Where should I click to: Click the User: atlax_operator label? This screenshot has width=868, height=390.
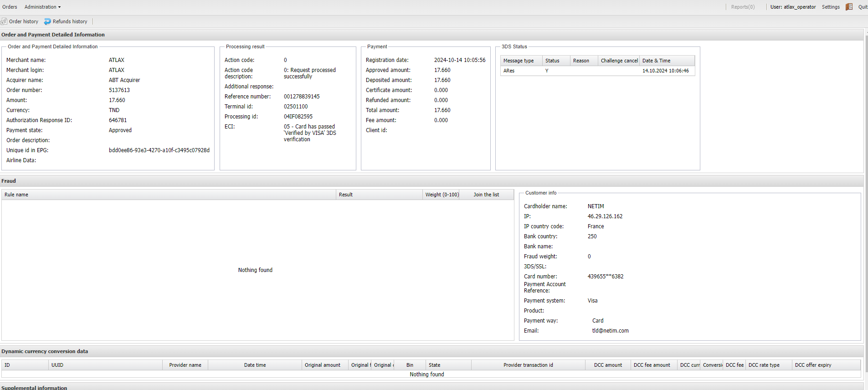[x=792, y=7]
